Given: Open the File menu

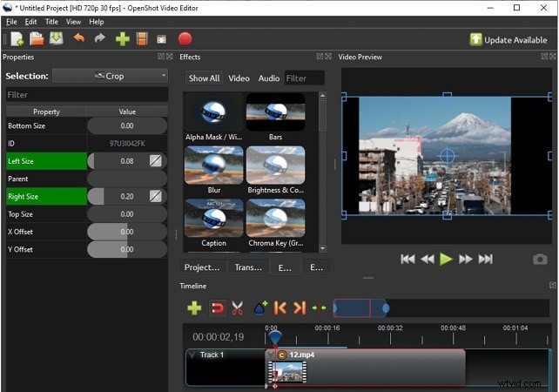Looking at the screenshot, I should click(x=11, y=22).
